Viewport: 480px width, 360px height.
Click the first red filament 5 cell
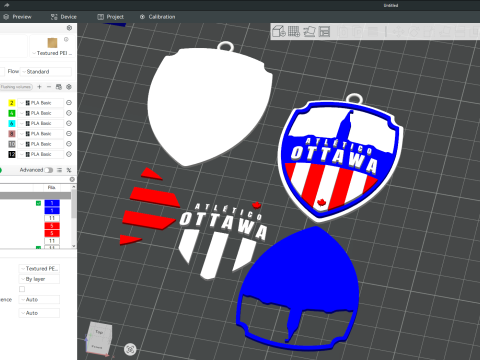click(x=52, y=226)
